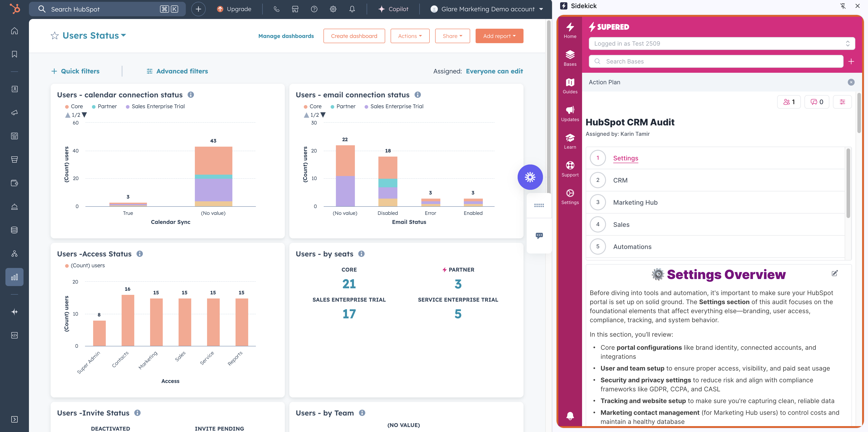
Task: Click the Search HubSpot field
Action: click(x=107, y=9)
